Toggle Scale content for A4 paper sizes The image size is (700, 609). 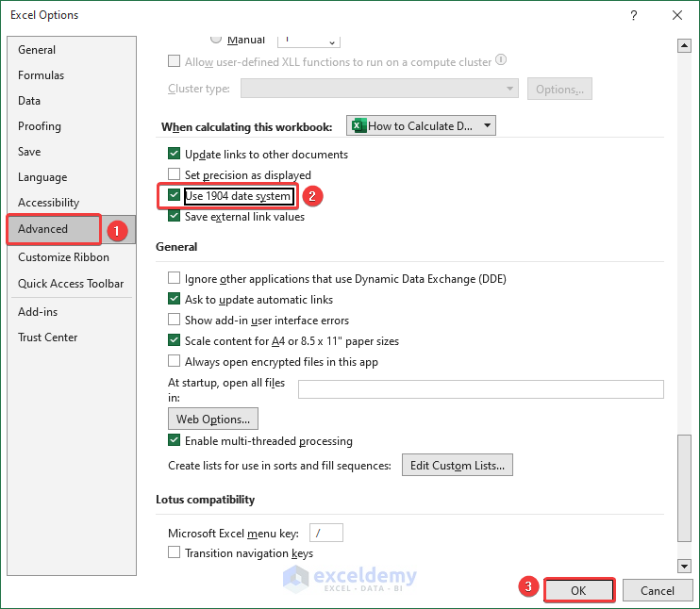tap(175, 340)
